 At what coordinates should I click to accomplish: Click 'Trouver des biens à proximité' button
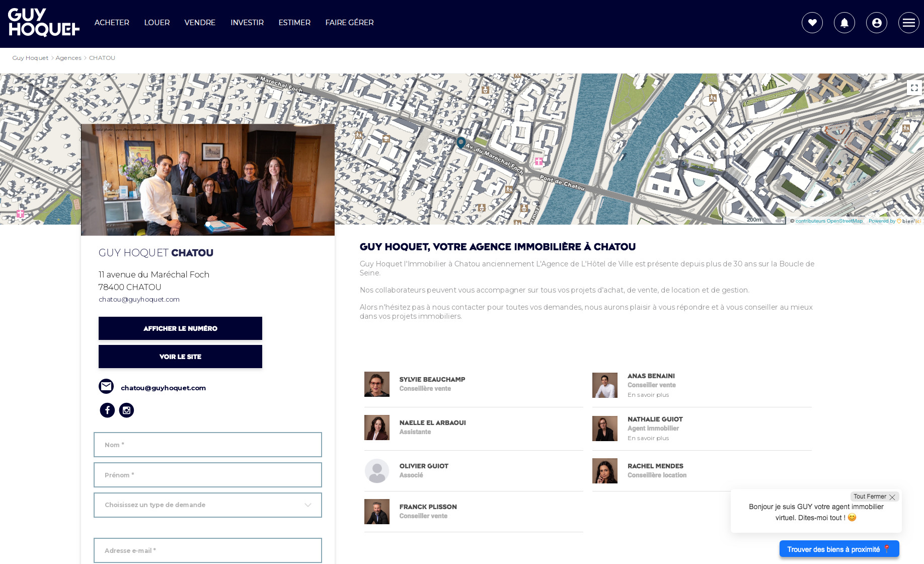pyautogui.click(x=839, y=549)
